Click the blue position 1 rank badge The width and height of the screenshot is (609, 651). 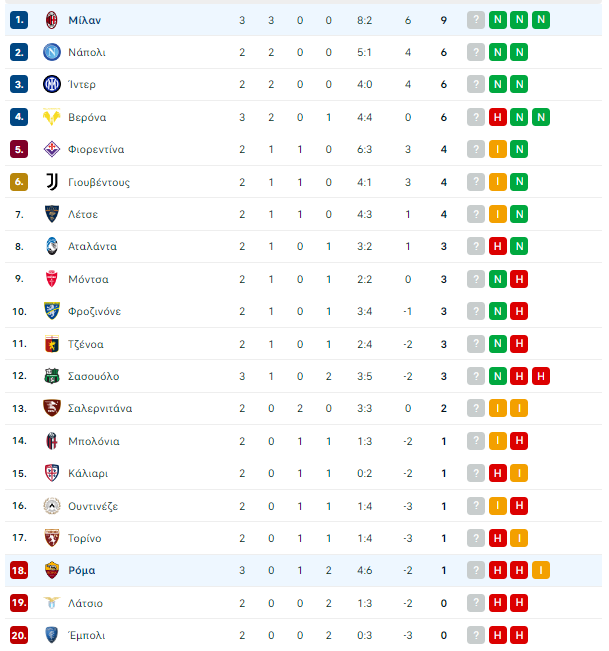pyautogui.click(x=19, y=20)
